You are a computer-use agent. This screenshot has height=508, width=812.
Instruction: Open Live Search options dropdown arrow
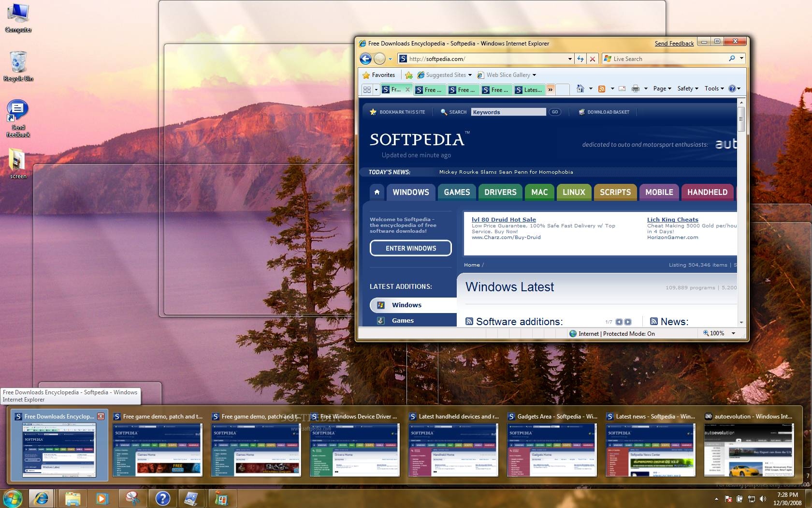(741, 59)
